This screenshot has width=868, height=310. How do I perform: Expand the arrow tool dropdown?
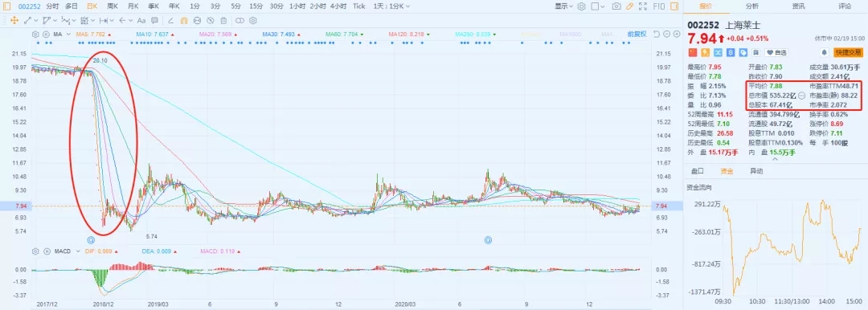(x=131, y=21)
